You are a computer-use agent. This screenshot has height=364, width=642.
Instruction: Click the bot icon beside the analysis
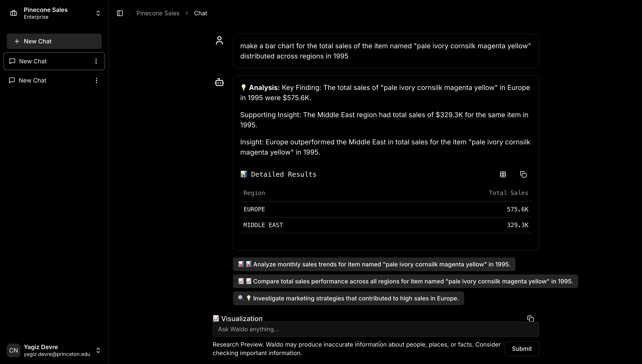click(219, 82)
